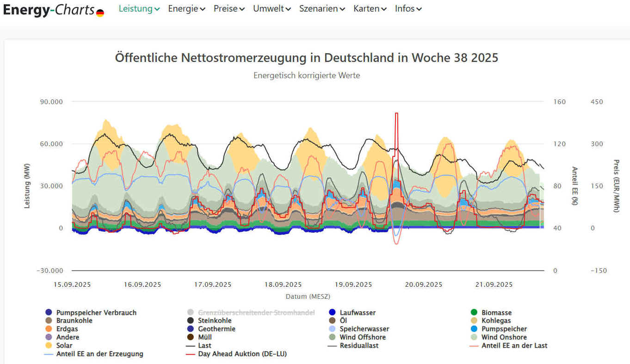Open the Szenarien menu
Screen dimensions: 630x364
pos(322,9)
